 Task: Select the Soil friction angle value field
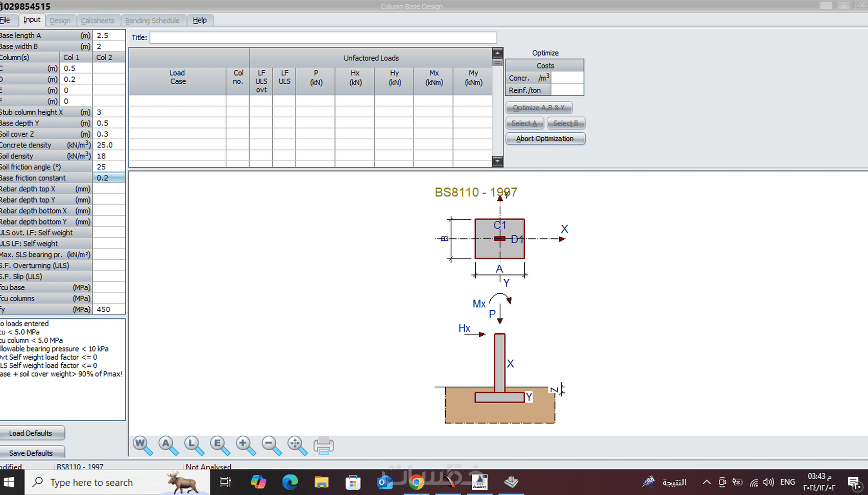pos(109,167)
